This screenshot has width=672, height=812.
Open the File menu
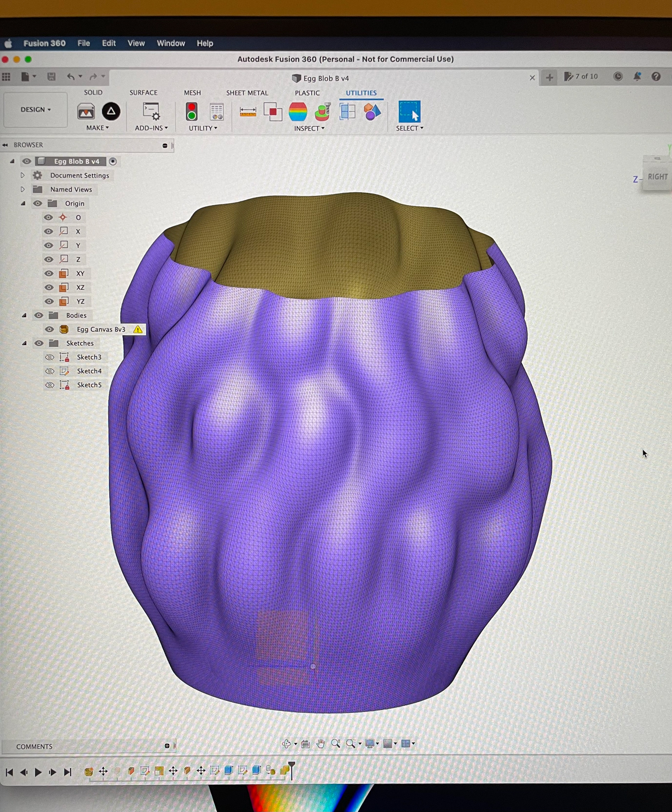click(83, 43)
